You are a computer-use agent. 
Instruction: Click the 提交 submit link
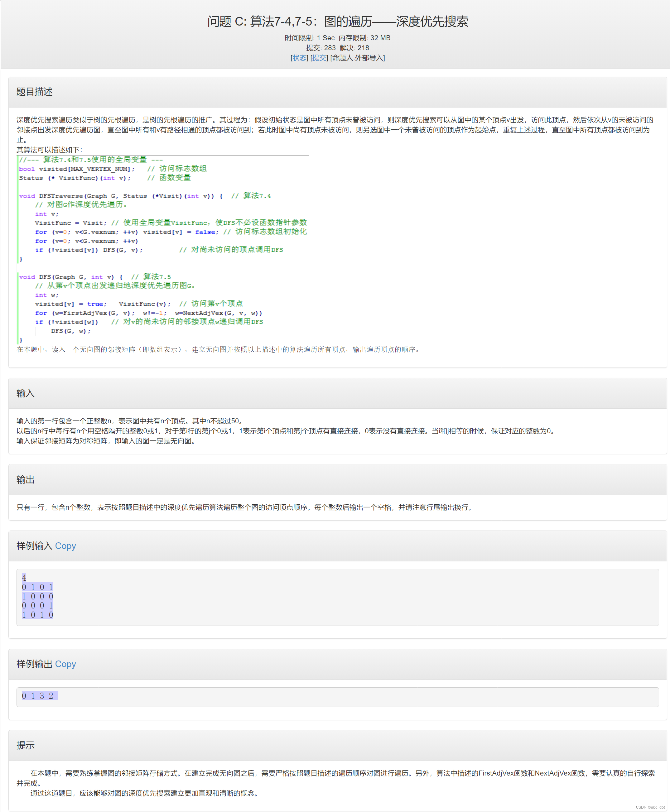319,58
